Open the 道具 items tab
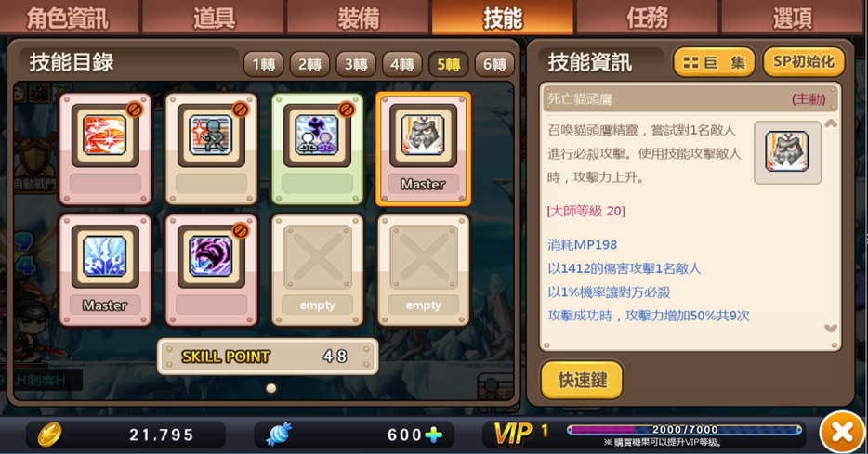Image resolution: width=868 pixels, height=454 pixels. [x=214, y=18]
